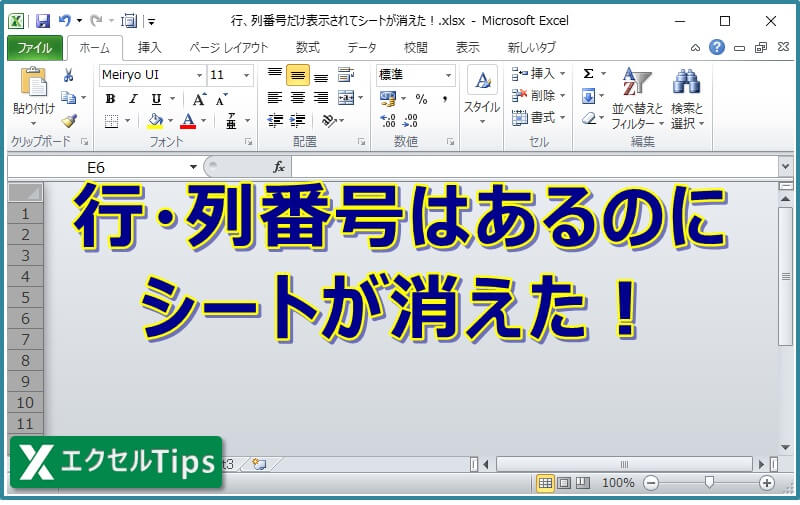Switch to Page Layout view icon
The image size is (800, 505).
(564, 483)
